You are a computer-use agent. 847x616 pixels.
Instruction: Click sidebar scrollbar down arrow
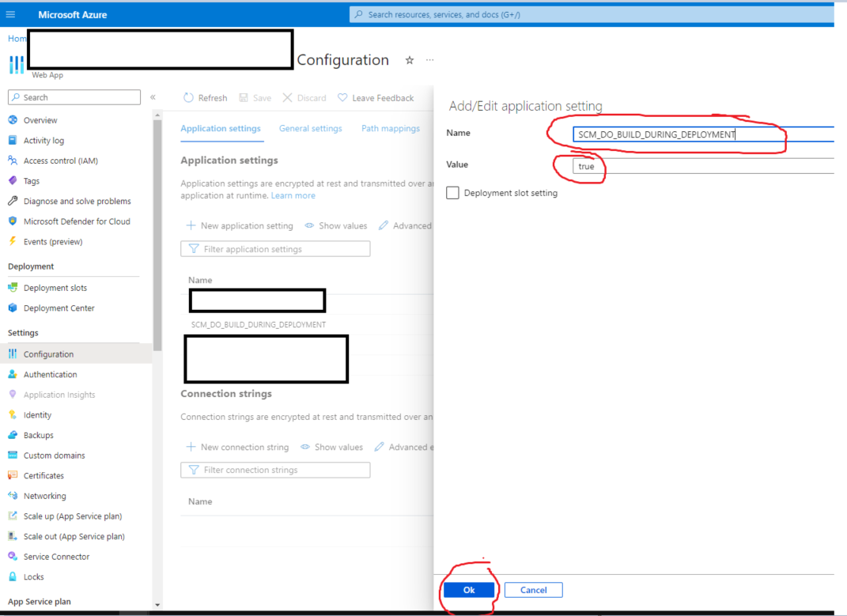[x=157, y=605]
